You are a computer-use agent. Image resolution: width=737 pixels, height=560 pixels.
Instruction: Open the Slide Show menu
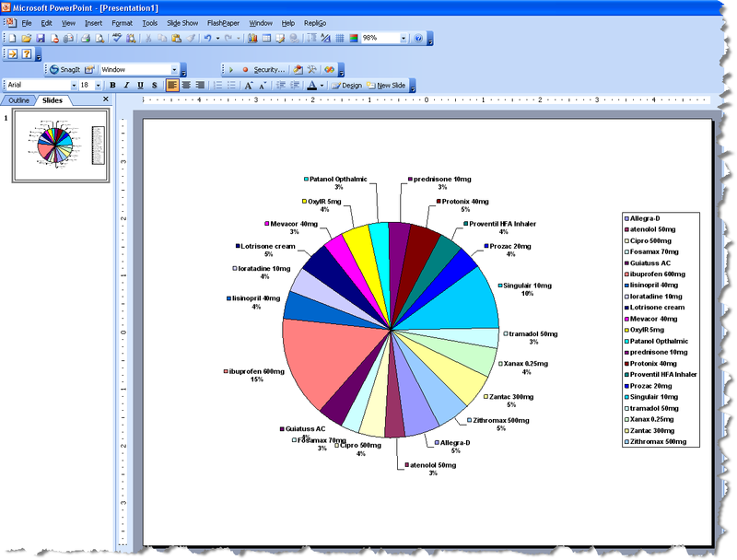click(182, 23)
